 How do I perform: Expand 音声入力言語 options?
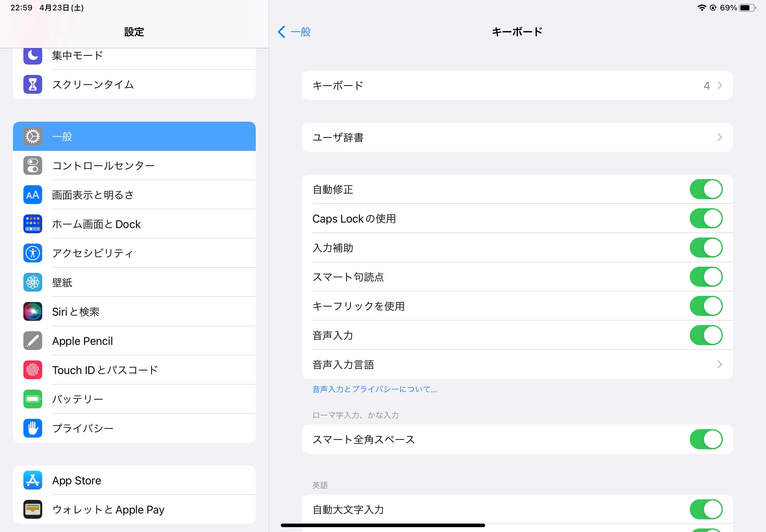[x=517, y=364]
